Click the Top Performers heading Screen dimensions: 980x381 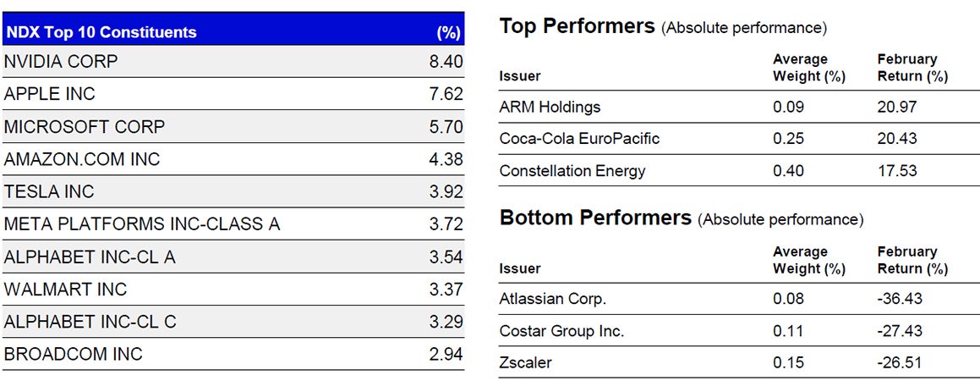click(578, 26)
